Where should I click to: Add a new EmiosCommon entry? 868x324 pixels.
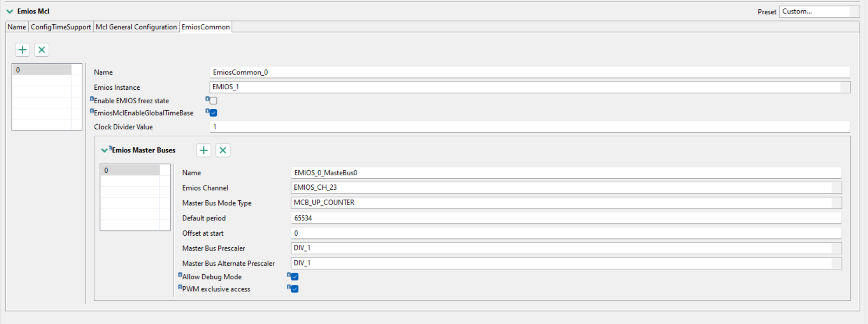[22, 50]
